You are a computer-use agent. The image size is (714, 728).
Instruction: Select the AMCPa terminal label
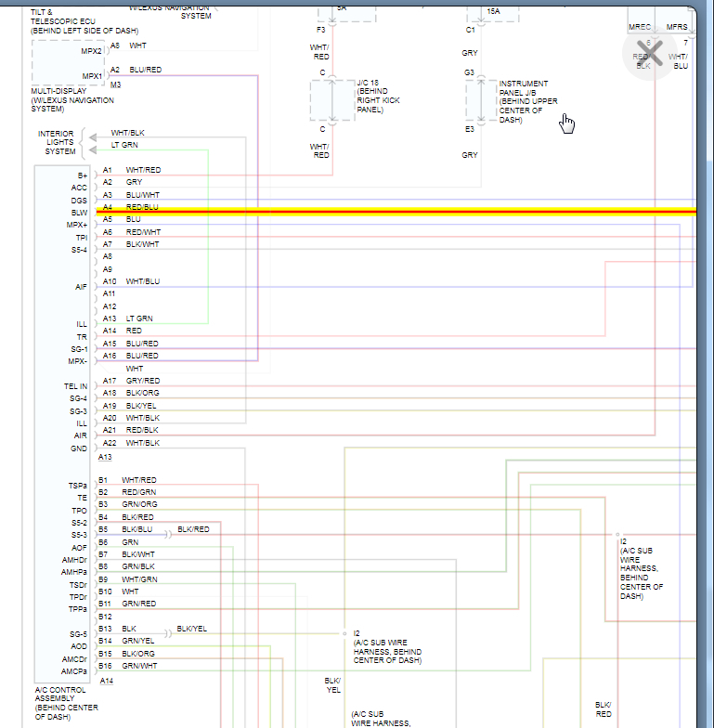[x=74, y=671]
